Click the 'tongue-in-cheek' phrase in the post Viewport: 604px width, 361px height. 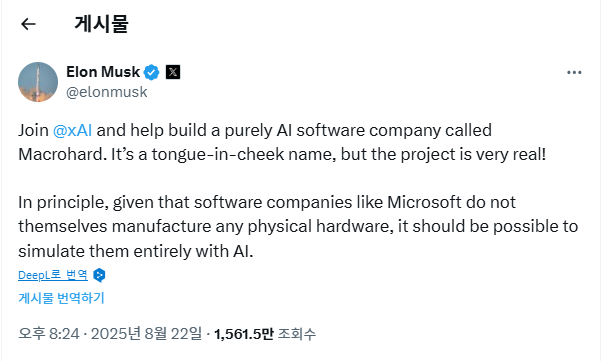(x=218, y=154)
